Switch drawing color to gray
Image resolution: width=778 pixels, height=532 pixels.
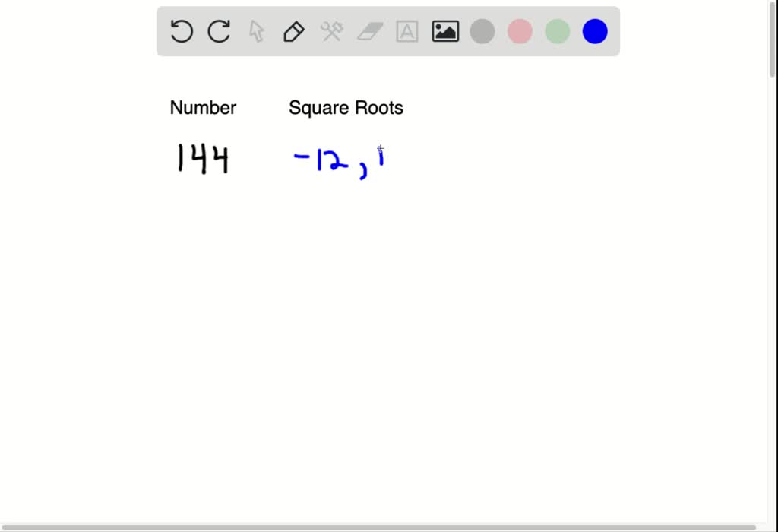482,31
